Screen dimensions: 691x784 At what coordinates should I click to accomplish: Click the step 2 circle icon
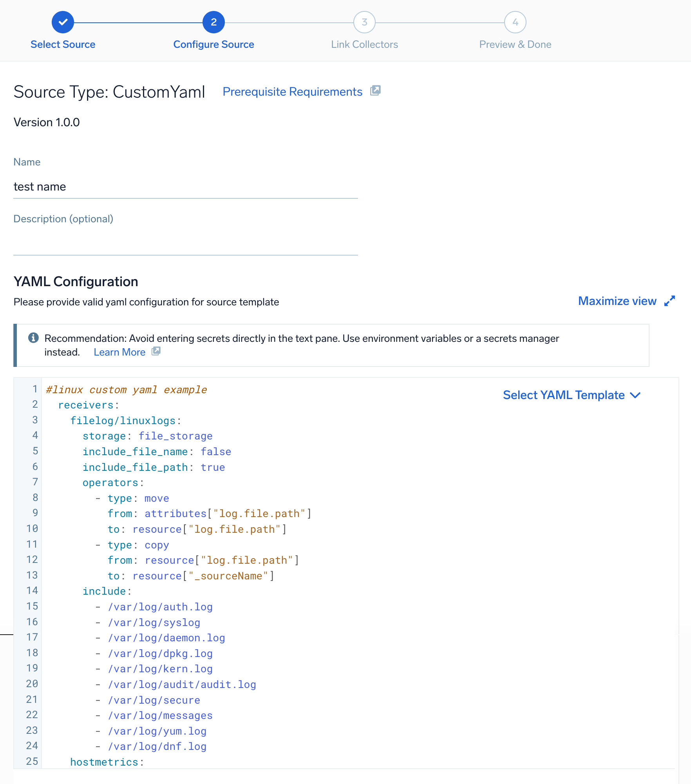pyautogui.click(x=213, y=22)
